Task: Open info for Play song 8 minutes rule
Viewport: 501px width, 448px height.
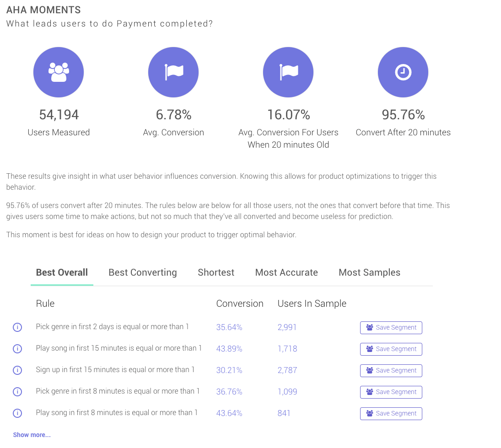Action: coord(17,413)
